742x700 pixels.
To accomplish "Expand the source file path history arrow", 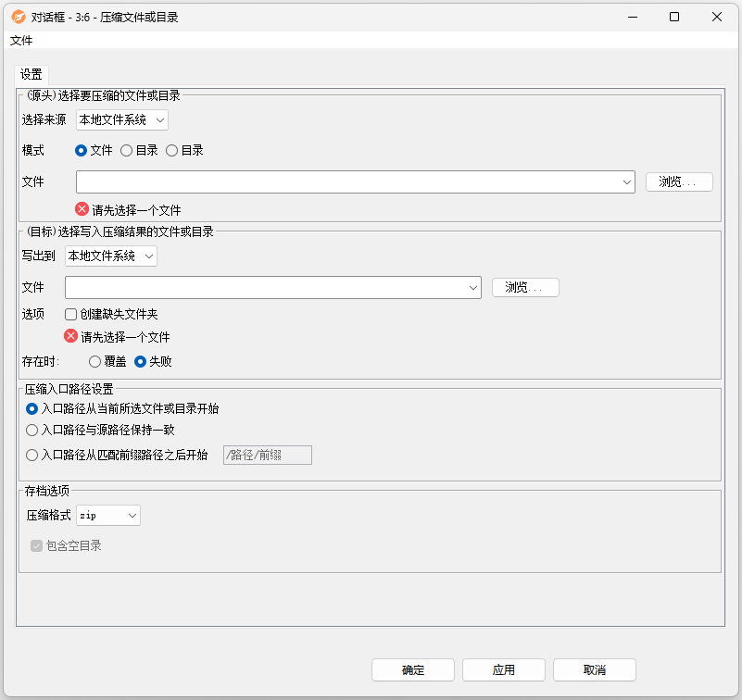I will point(627,181).
